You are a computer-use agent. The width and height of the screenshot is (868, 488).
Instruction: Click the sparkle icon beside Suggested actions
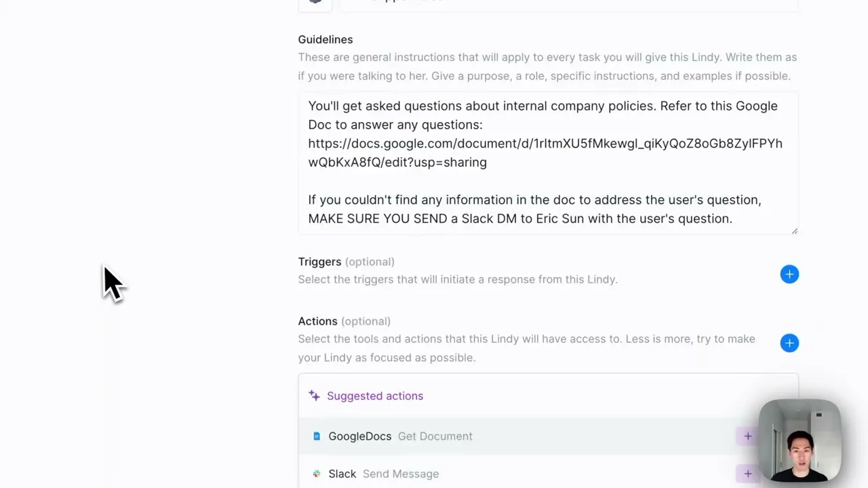coord(314,395)
